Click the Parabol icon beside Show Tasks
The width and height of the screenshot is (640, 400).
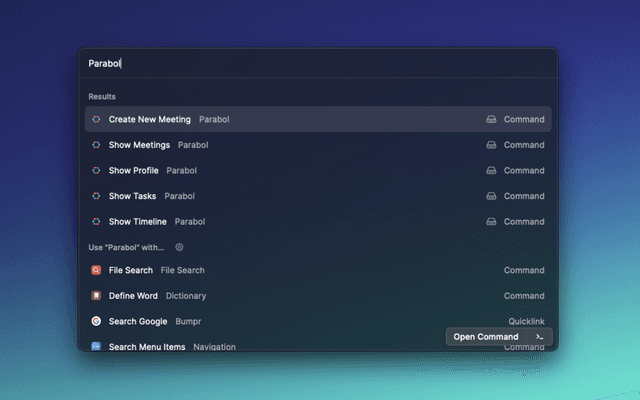[x=96, y=196]
